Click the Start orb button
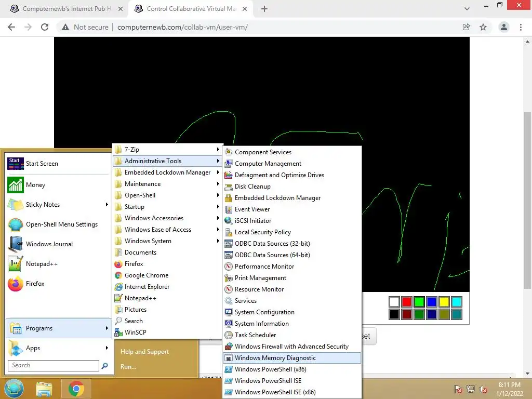 [x=14, y=389]
